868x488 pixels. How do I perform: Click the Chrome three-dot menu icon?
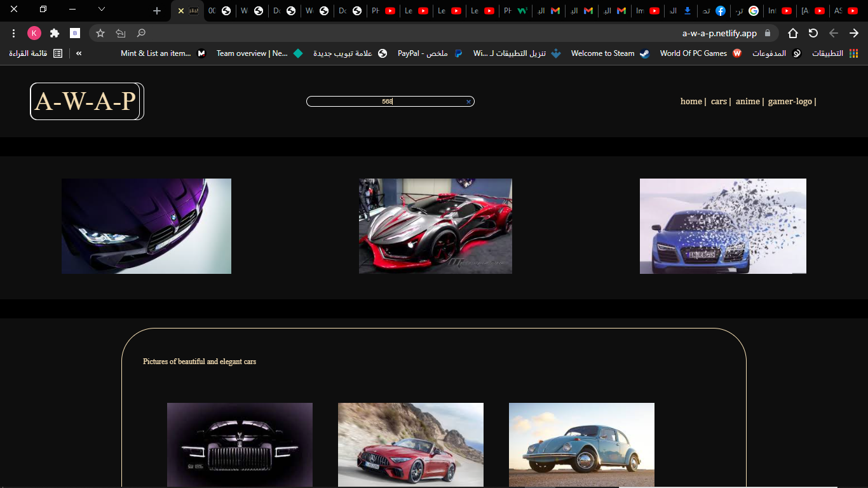click(13, 33)
